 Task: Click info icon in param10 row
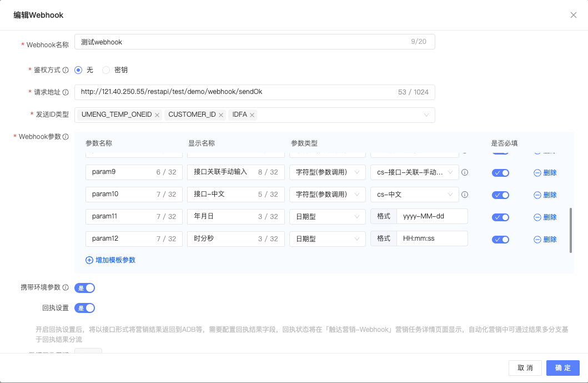[x=465, y=195]
